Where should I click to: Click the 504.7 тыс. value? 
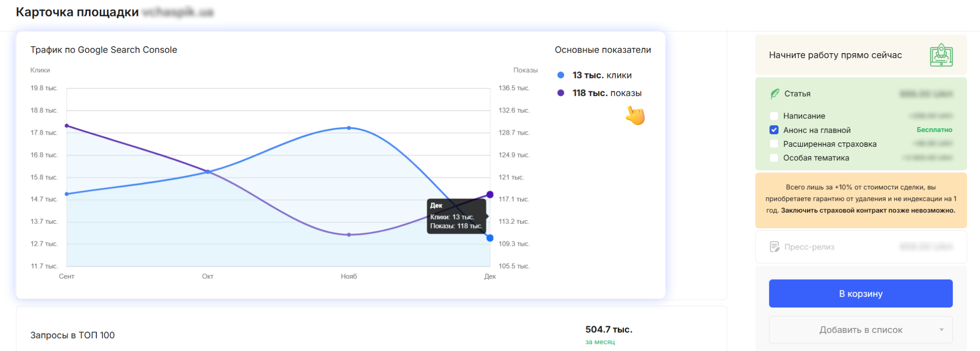pos(609,330)
